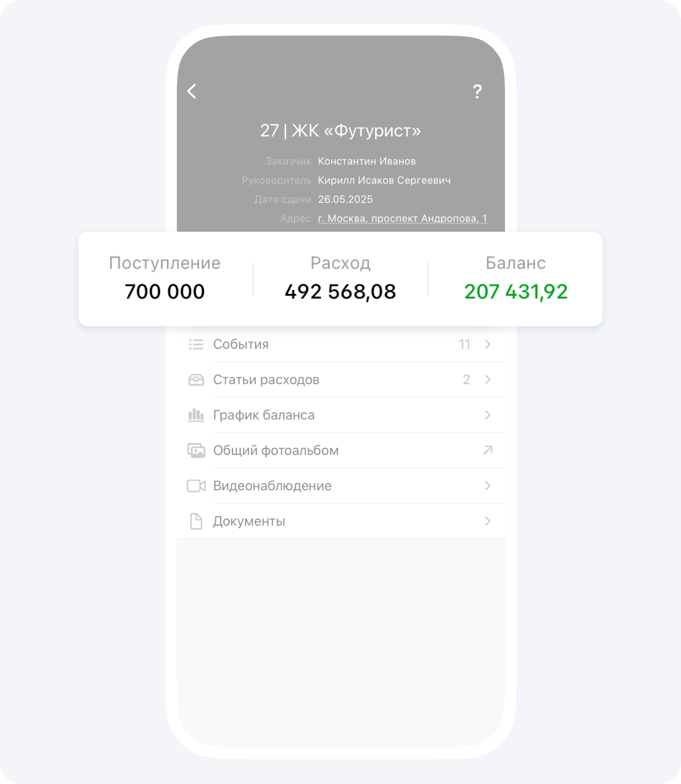
Task: Open help via question mark icon
Action: click(477, 92)
